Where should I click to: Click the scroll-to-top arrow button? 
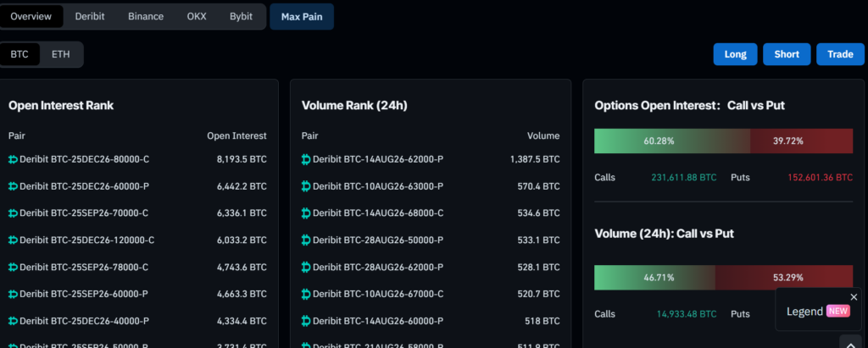point(850,342)
